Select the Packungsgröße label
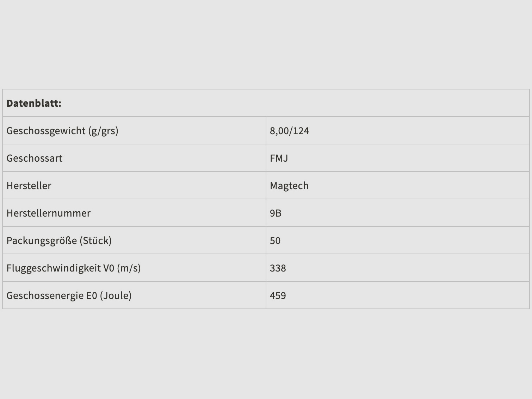Viewport: 532px width, 399px height. pos(42,241)
